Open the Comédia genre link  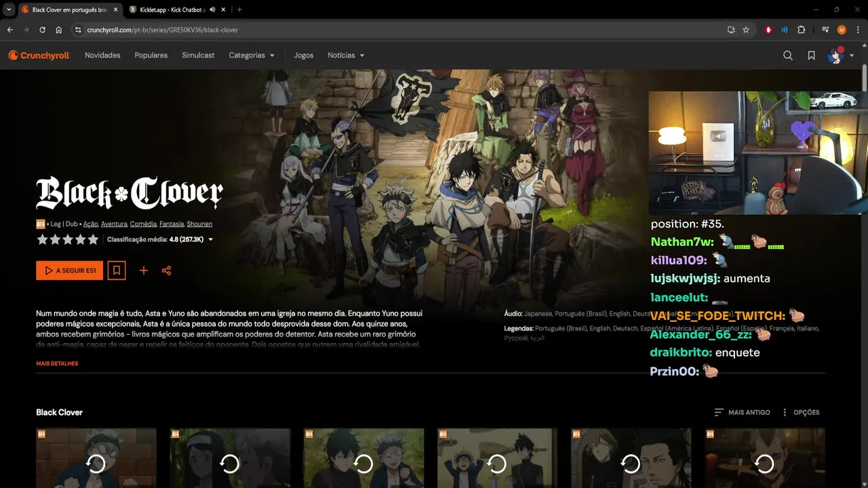pos(143,224)
